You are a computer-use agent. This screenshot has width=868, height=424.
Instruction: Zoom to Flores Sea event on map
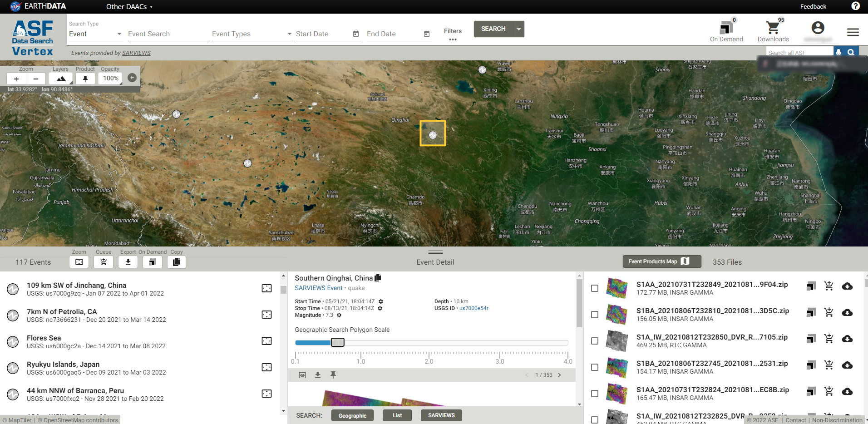pyautogui.click(x=267, y=341)
